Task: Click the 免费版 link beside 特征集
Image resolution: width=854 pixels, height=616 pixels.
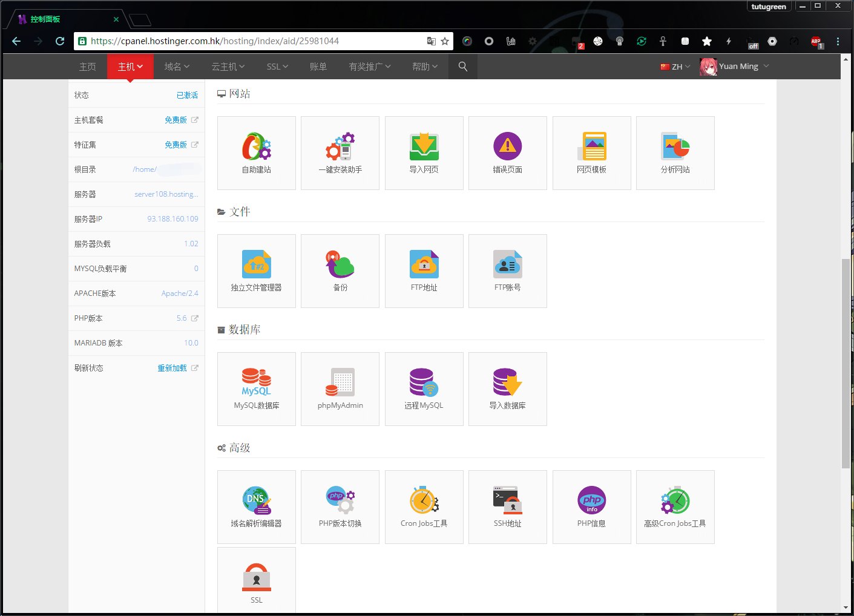Action: (x=176, y=145)
